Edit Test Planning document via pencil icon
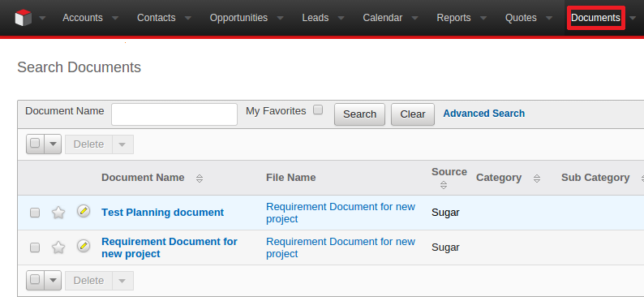This screenshot has width=644, height=297. point(84,211)
